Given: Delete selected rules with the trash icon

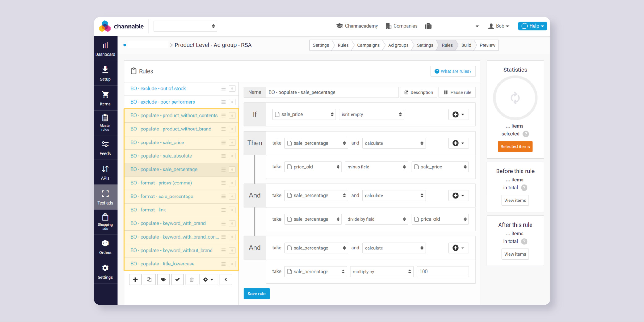Looking at the screenshot, I should pos(192,279).
